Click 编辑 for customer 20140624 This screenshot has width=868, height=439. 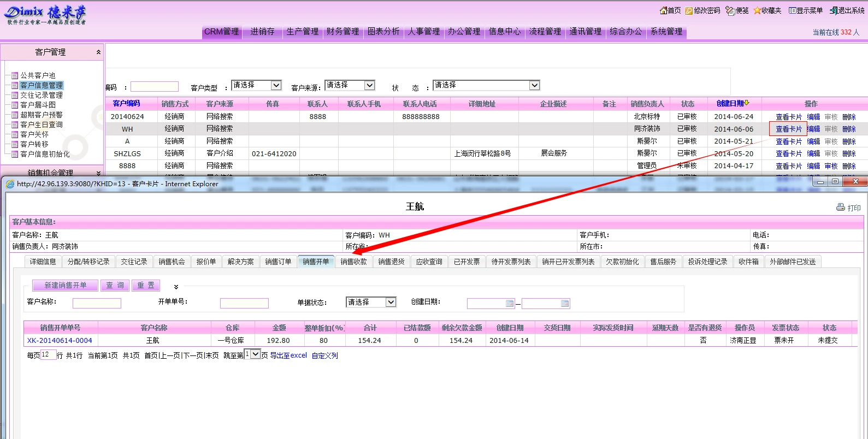click(814, 117)
